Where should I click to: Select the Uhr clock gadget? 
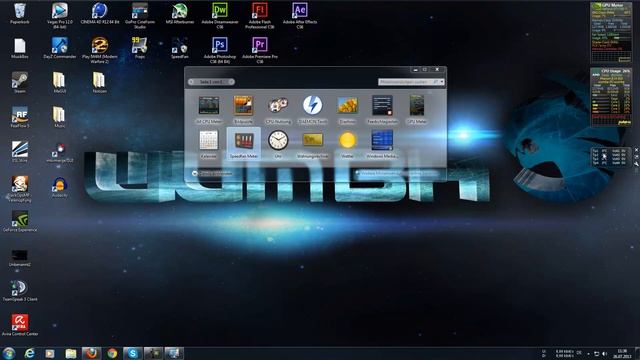278,144
